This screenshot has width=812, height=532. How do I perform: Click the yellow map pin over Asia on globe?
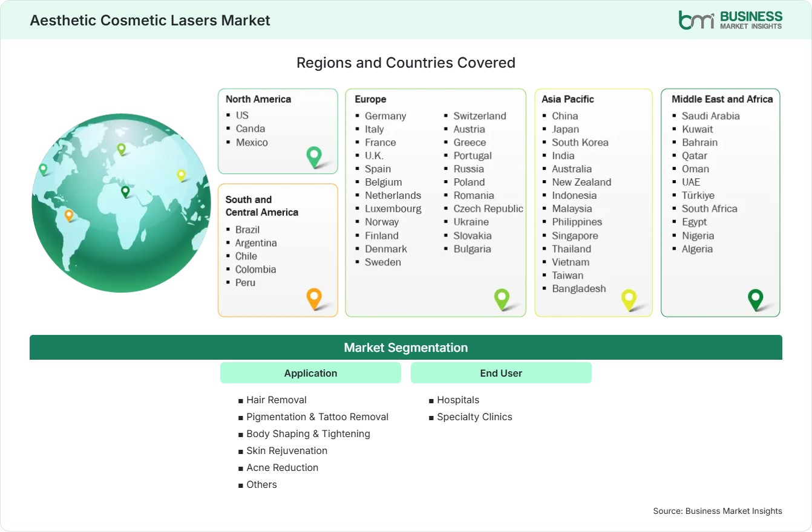pyautogui.click(x=181, y=175)
